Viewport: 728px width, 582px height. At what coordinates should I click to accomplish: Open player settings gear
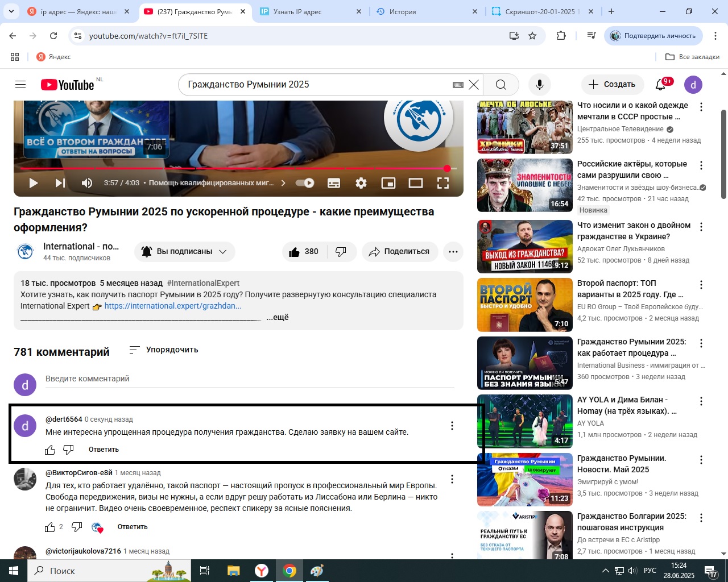tap(361, 183)
